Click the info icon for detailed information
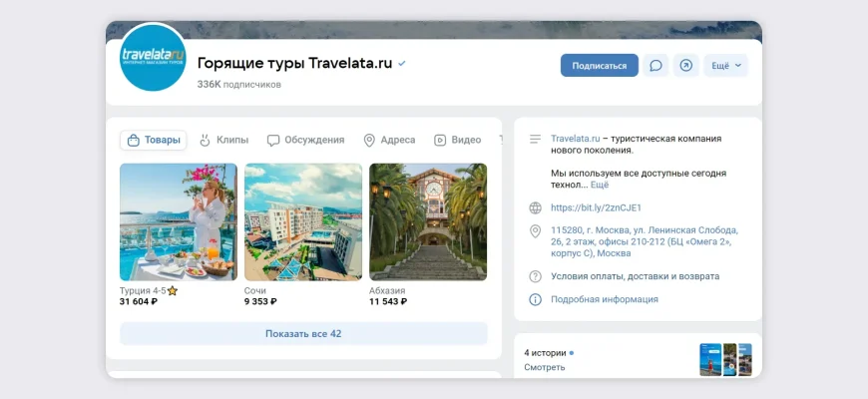This screenshot has width=868, height=399. coord(536,299)
